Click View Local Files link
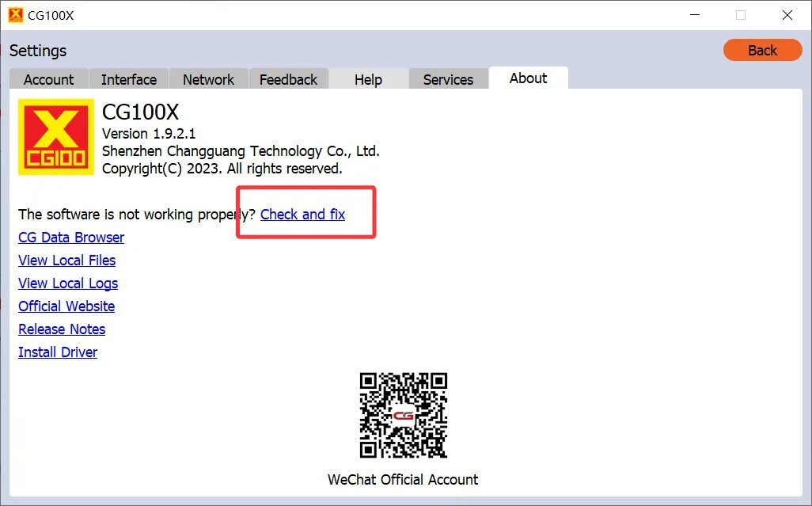Image resolution: width=812 pixels, height=506 pixels. point(66,260)
